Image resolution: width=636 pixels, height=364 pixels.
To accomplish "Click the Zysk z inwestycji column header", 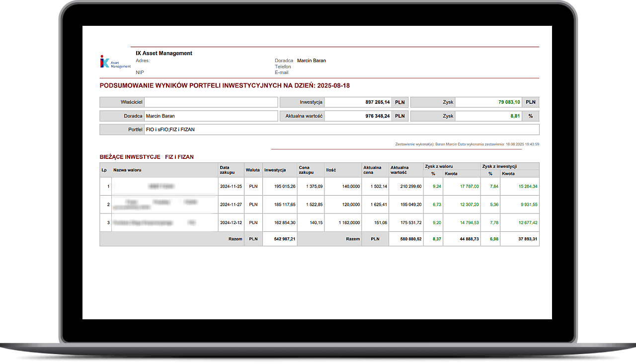I will coord(499,166).
